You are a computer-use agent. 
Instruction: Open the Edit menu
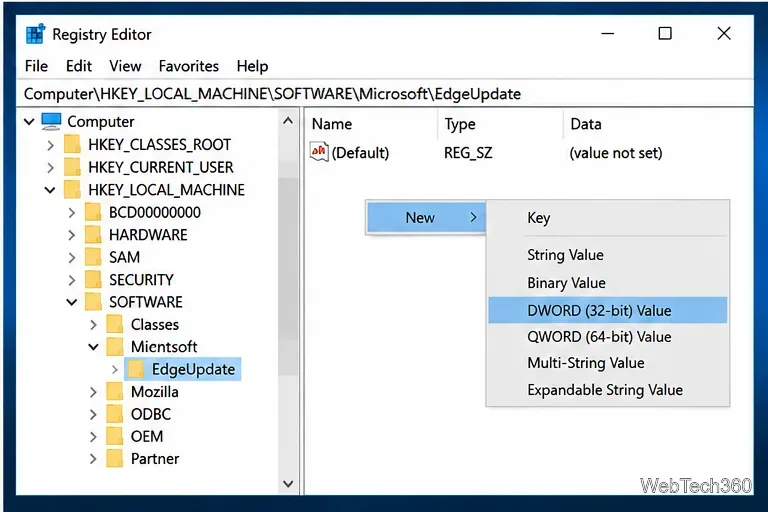79,66
